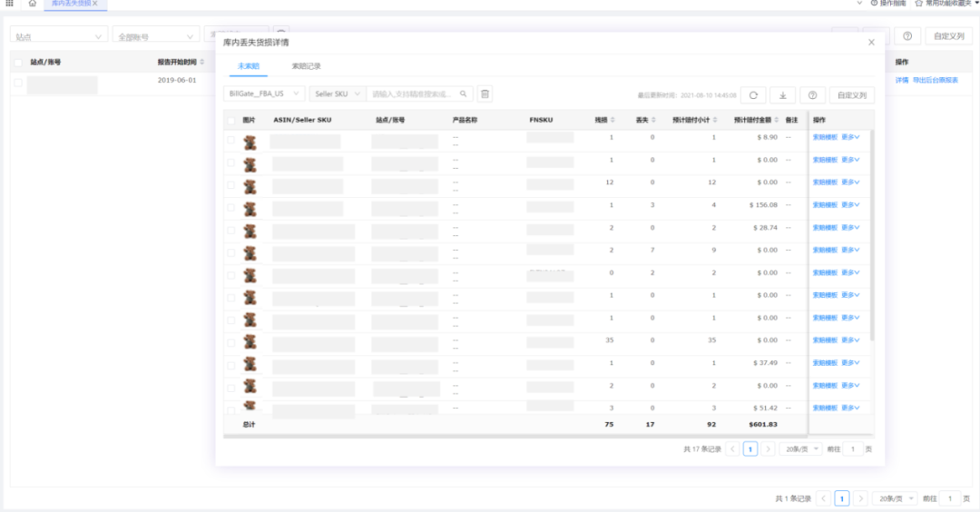Click the download icon in the dialog toolbar
The width and height of the screenshot is (980, 512).
click(x=782, y=95)
